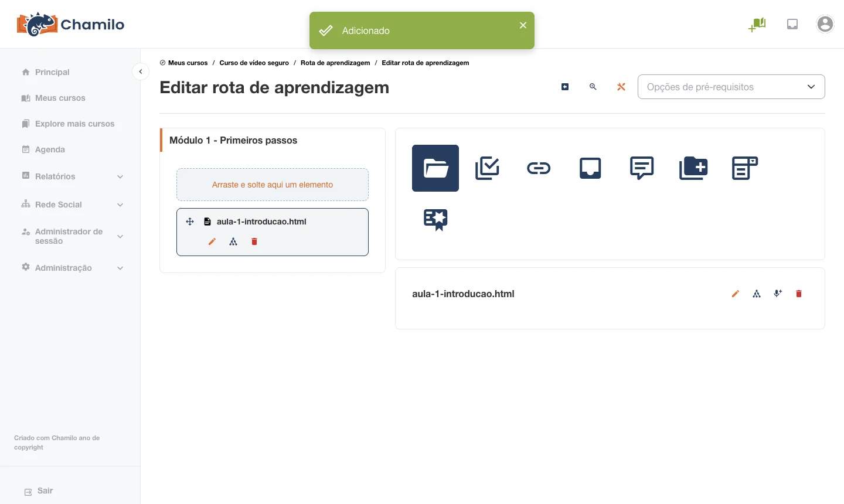Set prerequisites for module-list aula-1-introducao.html item
This screenshot has width=844, height=504.
tap(233, 241)
